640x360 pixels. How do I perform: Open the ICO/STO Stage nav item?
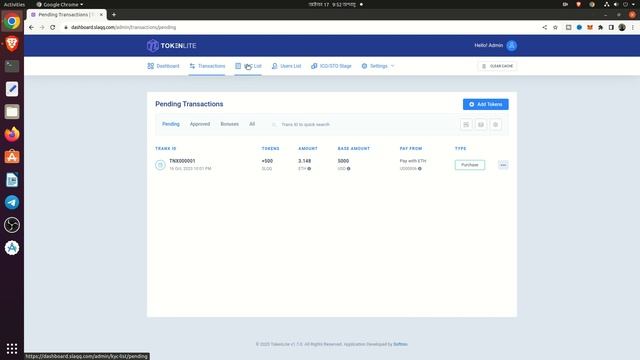331,66
